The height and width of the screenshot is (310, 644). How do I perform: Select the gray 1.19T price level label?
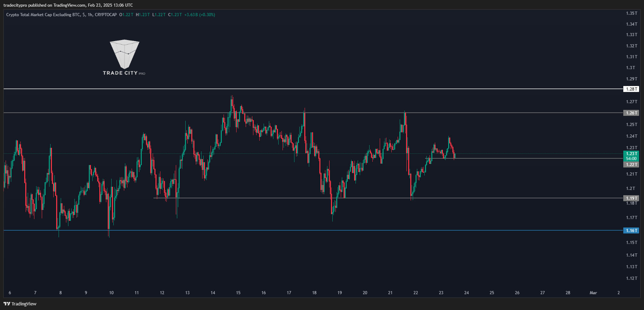tap(631, 198)
